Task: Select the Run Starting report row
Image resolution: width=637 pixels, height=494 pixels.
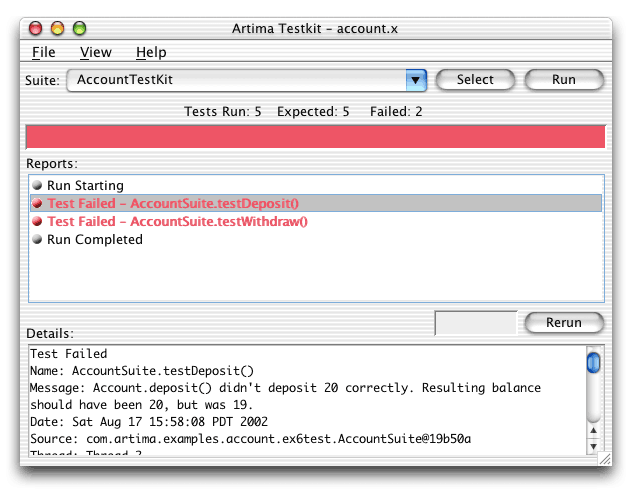Action: tap(316, 185)
